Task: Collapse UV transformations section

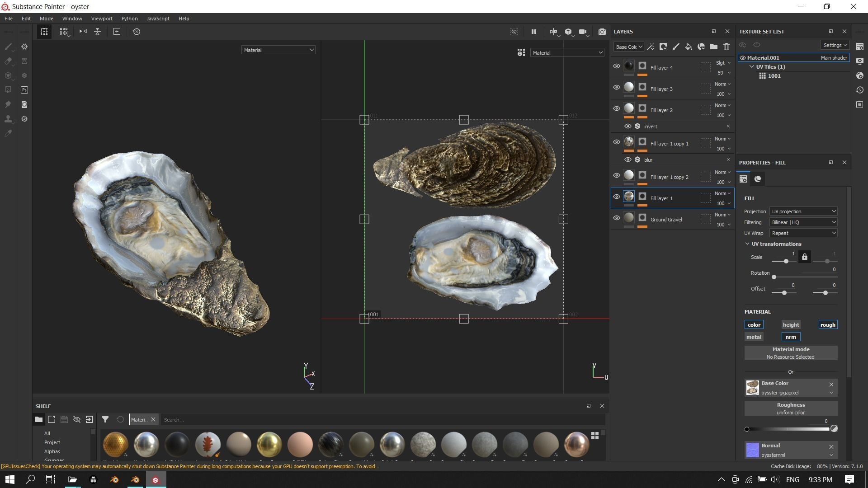Action: (747, 244)
